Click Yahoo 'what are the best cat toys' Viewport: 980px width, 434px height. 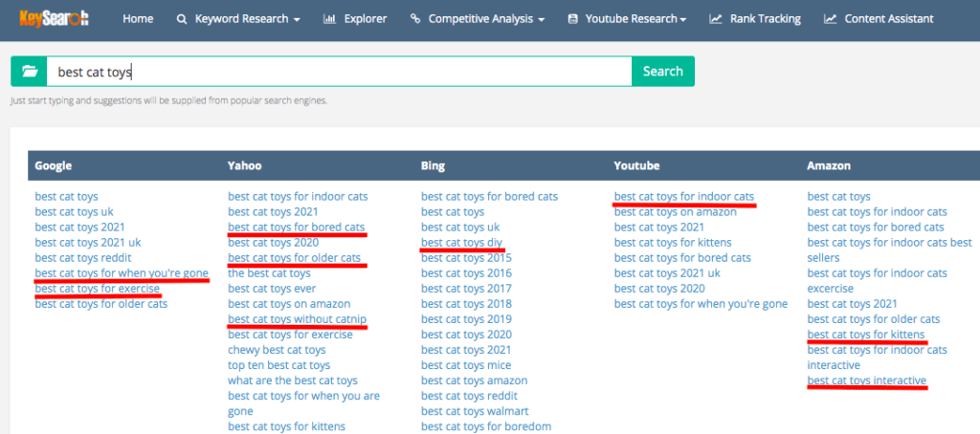pos(293,380)
